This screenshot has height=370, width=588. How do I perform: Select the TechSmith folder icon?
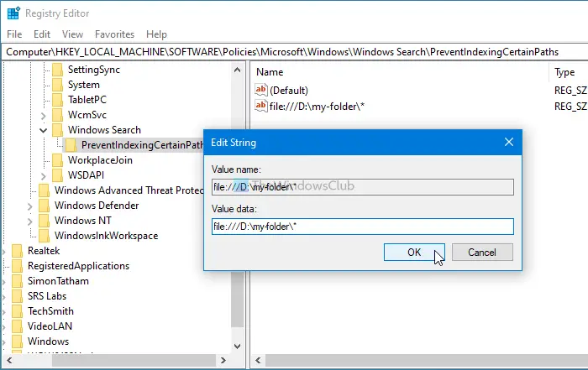18,311
